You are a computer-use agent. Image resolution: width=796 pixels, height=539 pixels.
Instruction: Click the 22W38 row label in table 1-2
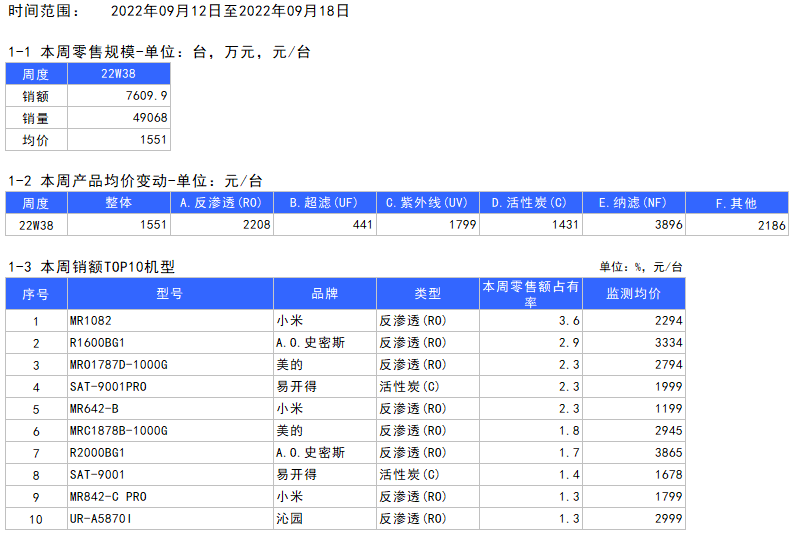[36, 225]
